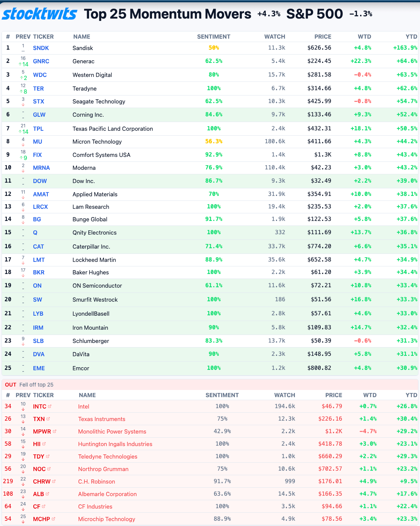Open external link icon beside CF ticker
The height and width of the screenshot is (526, 420).
tap(44, 507)
